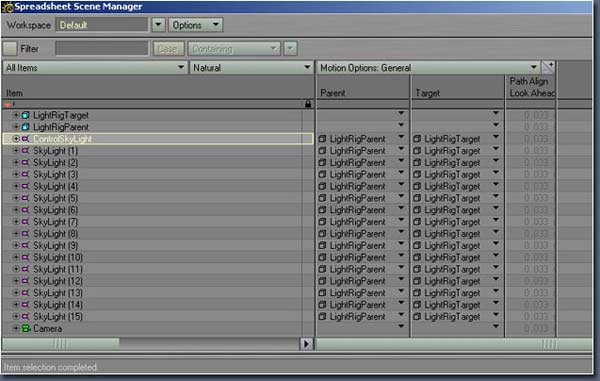Click the parent object icon in ControlSkyLight row

pyautogui.click(x=322, y=139)
